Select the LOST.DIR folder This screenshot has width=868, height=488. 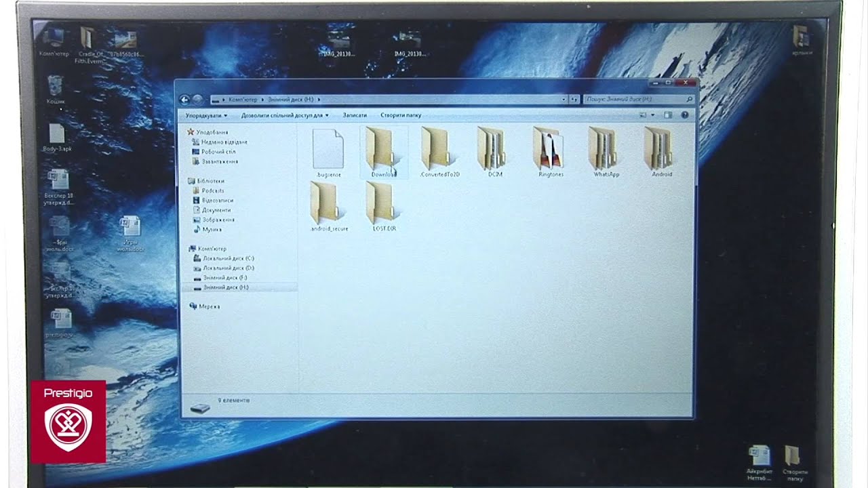pos(384,207)
